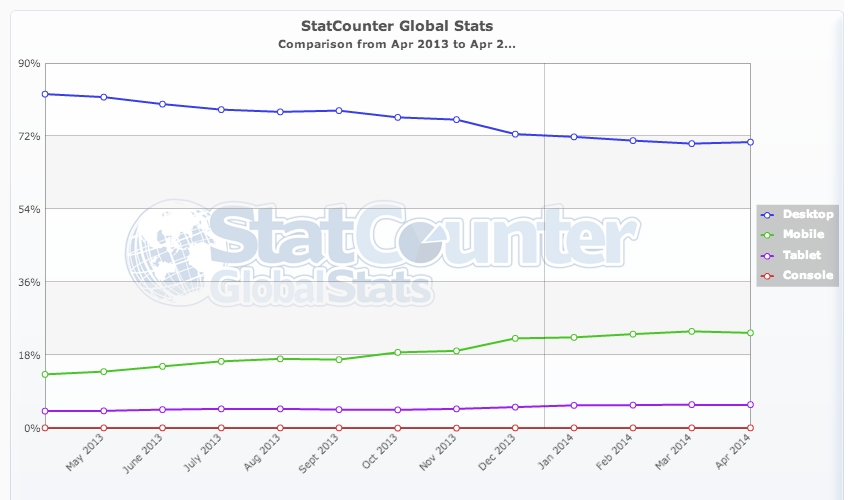Image resolution: width=854 pixels, height=500 pixels.
Task: Click the StatCounter Global Stats chart title
Action: pyautogui.click(x=397, y=24)
